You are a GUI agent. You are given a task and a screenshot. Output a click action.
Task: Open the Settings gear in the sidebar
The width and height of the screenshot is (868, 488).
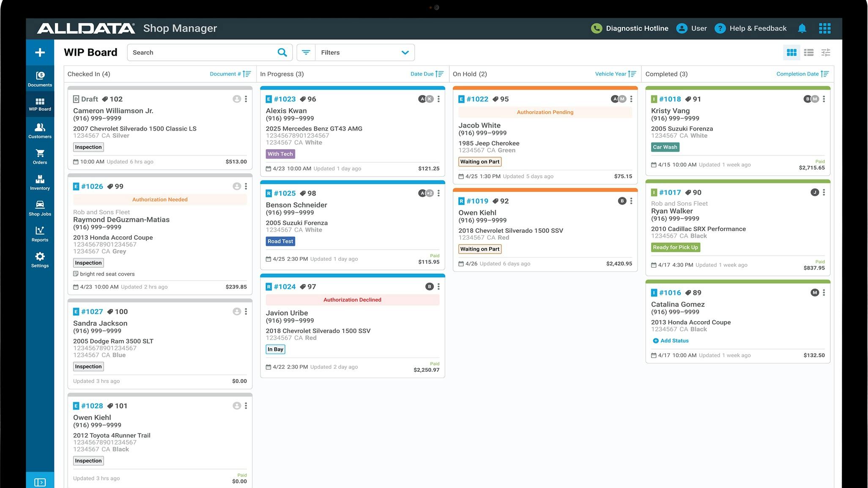tap(40, 259)
